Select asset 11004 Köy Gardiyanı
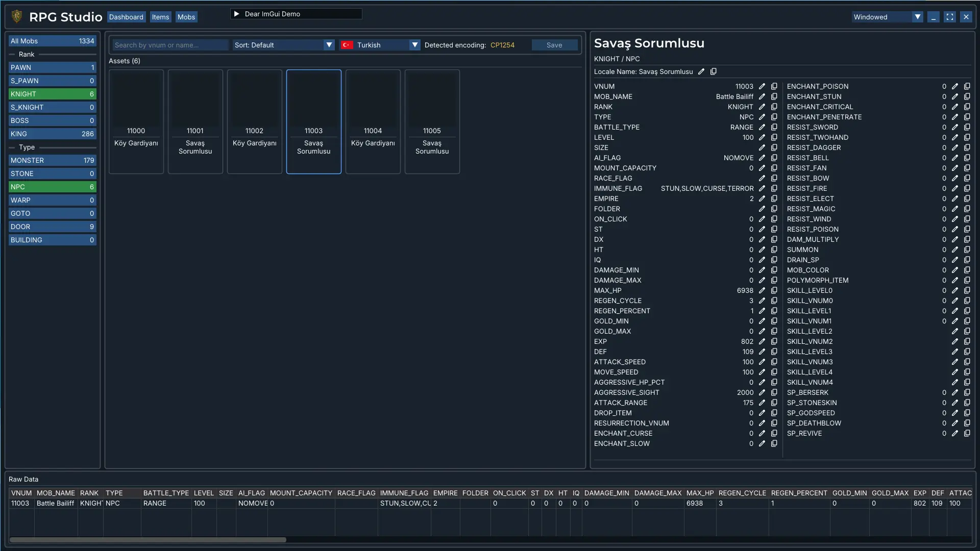Screen dimensions: 980x551 (x=373, y=121)
